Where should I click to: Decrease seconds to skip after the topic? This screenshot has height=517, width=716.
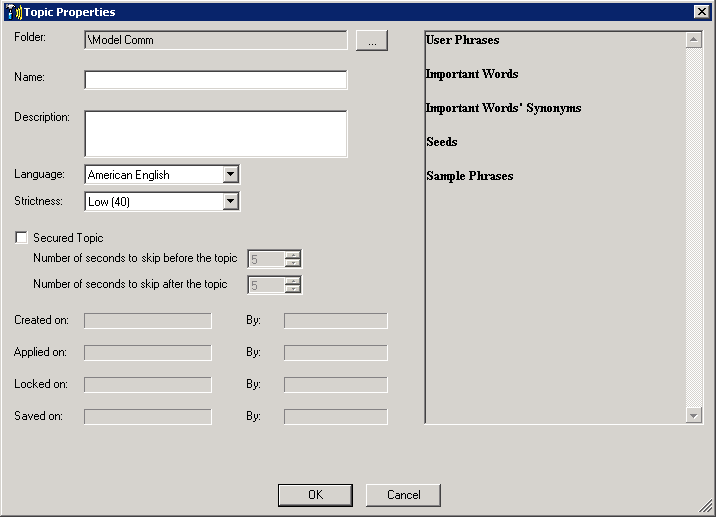pyautogui.click(x=293, y=290)
